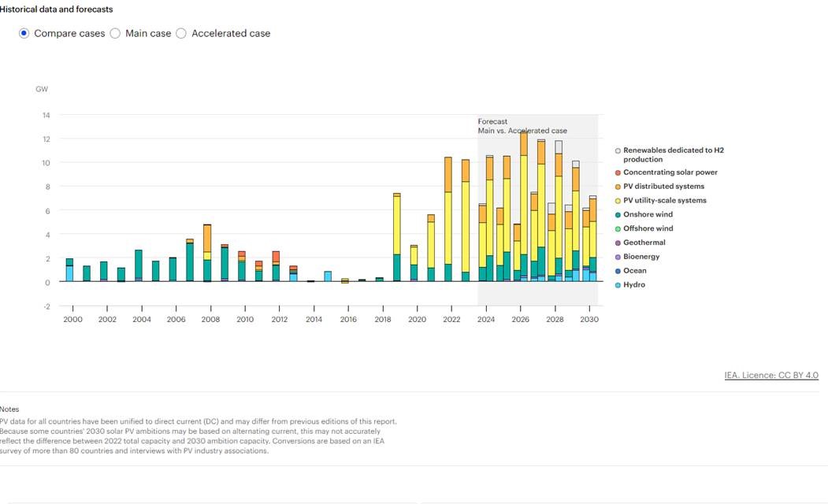828x504 pixels.
Task: Select the Compare cases radio button
Action: coord(24,34)
